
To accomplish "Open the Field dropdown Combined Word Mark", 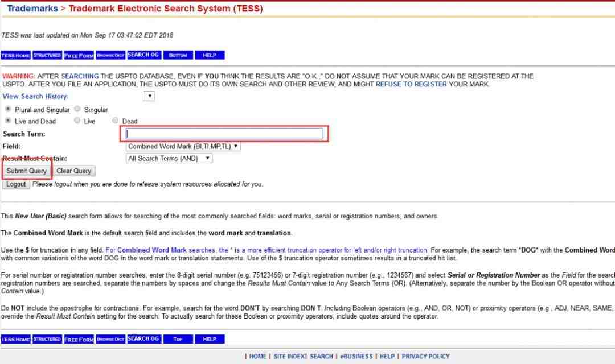I will [183, 146].
